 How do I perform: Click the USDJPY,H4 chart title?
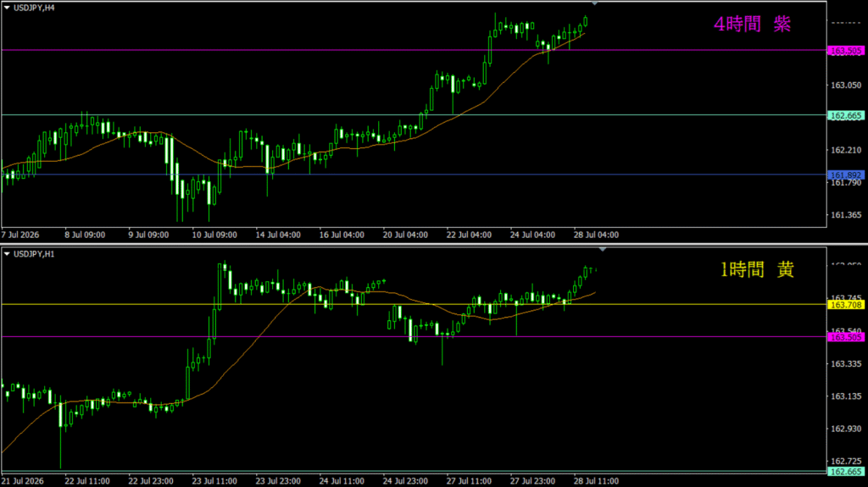tap(34, 8)
